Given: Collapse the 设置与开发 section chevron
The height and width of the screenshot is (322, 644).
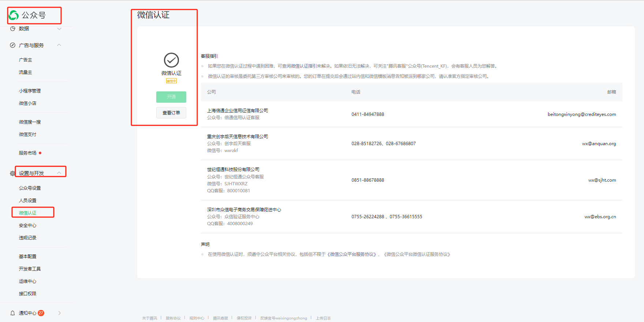Looking at the screenshot, I should 59,173.
